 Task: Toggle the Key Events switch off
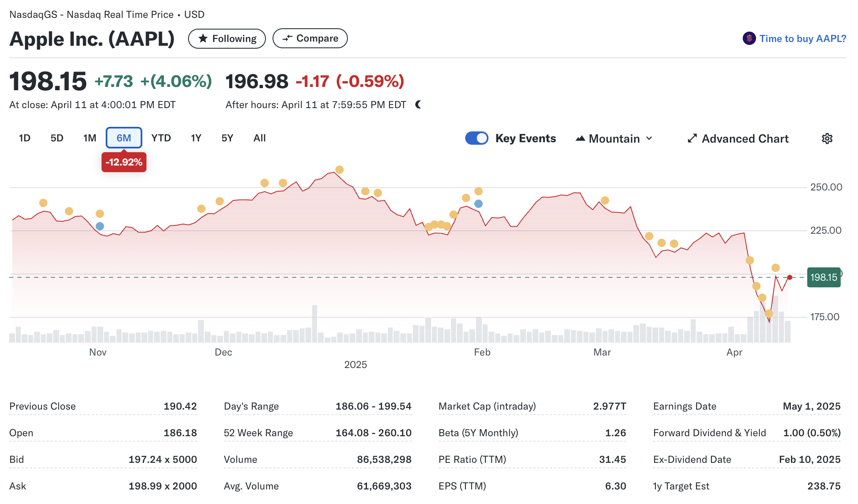476,138
